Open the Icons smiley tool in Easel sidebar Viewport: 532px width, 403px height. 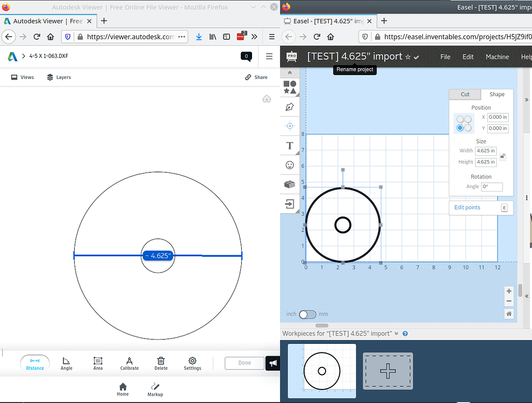(x=290, y=165)
